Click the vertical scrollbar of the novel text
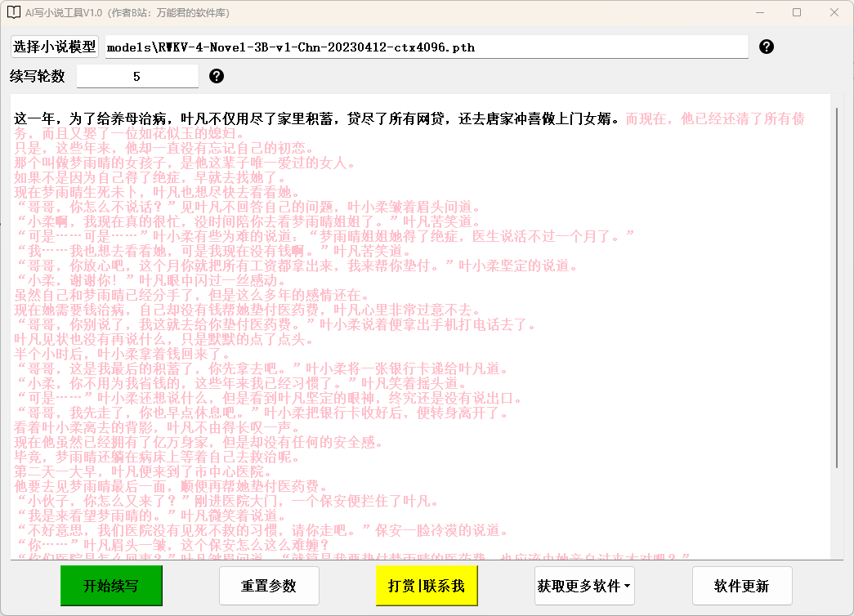 [x=837, y=288]
